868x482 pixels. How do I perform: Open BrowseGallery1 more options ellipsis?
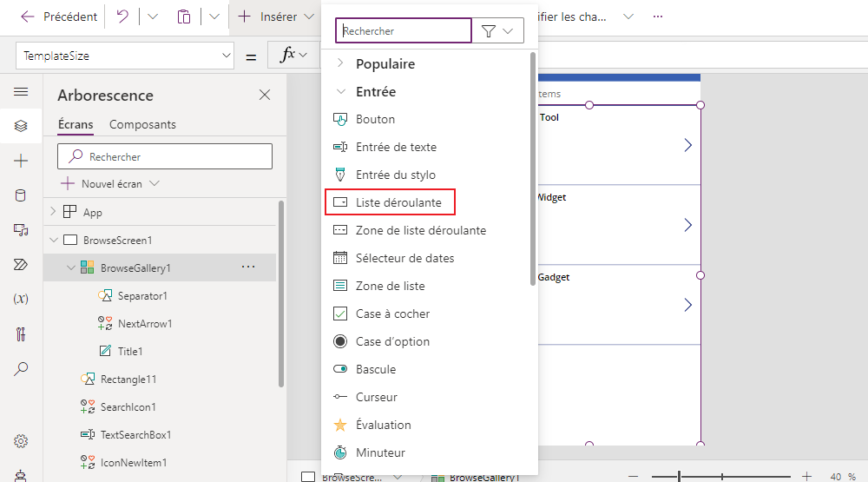point(248,267)
